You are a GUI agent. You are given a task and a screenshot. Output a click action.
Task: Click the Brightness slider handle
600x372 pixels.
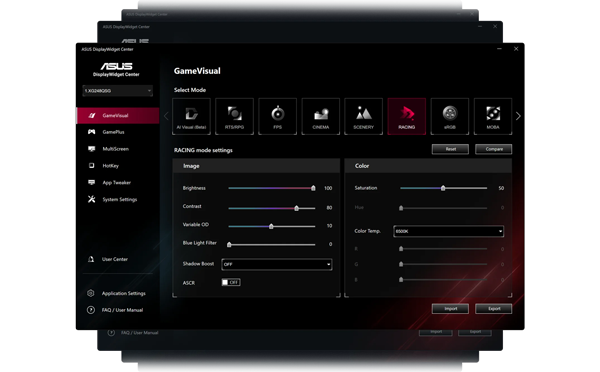pyautogui.click(x=313, y=188)
